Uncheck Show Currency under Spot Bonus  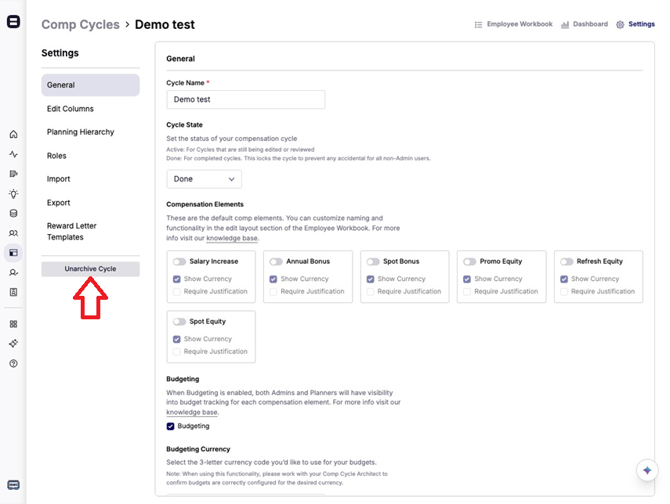(371, 279)
